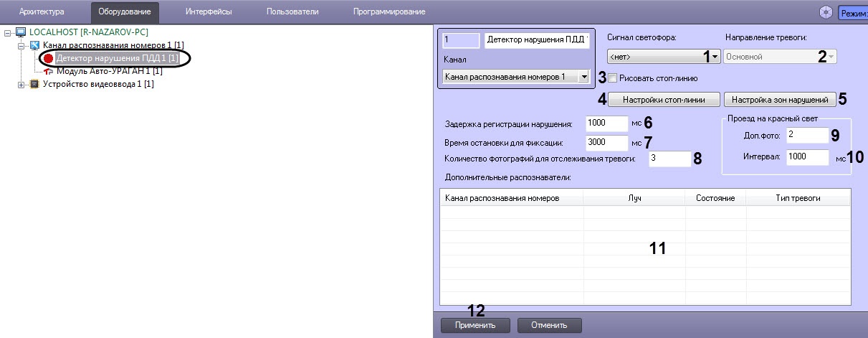Click the Устройство видеоввода 1 chip icon

pyautogui.click(x=33, y=84)
